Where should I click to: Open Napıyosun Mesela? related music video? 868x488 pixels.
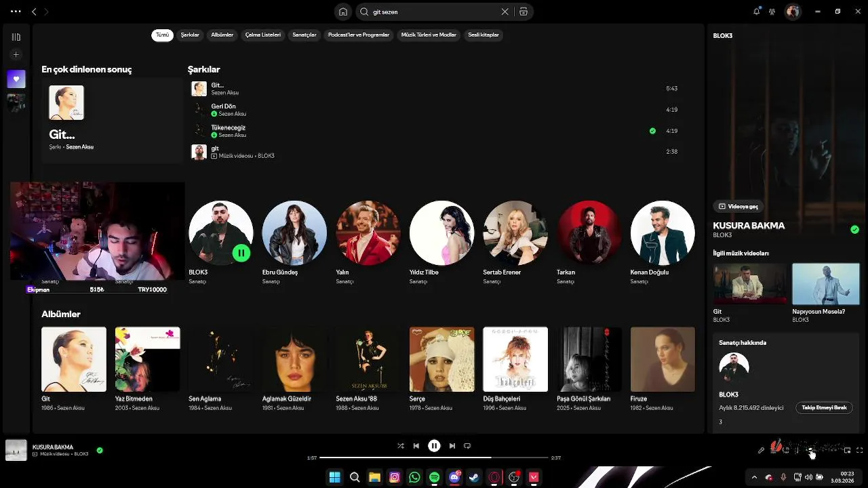[x=825, y=293]
